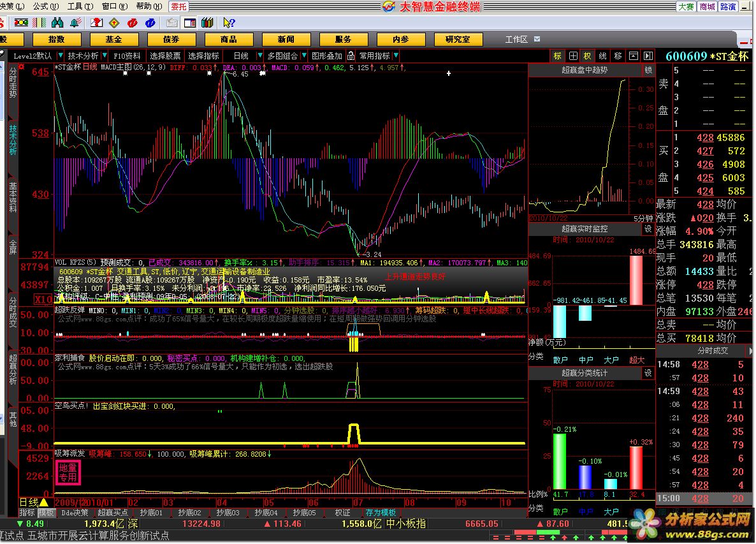Click the gray notepad toolbar icon
The image size is (756, 544).
(171, 23)
